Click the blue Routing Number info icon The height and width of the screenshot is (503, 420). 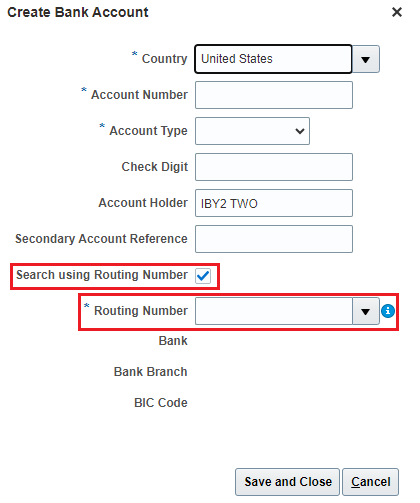pos(388,311)
